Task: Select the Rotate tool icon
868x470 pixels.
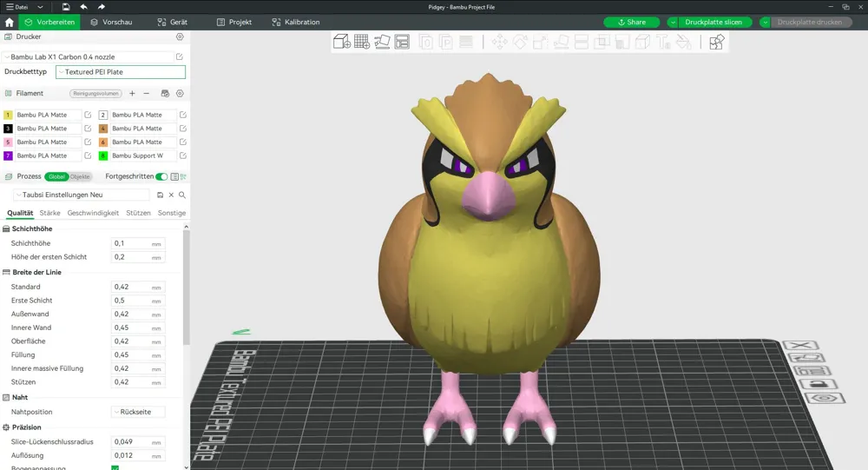Action: pos(520,42)
